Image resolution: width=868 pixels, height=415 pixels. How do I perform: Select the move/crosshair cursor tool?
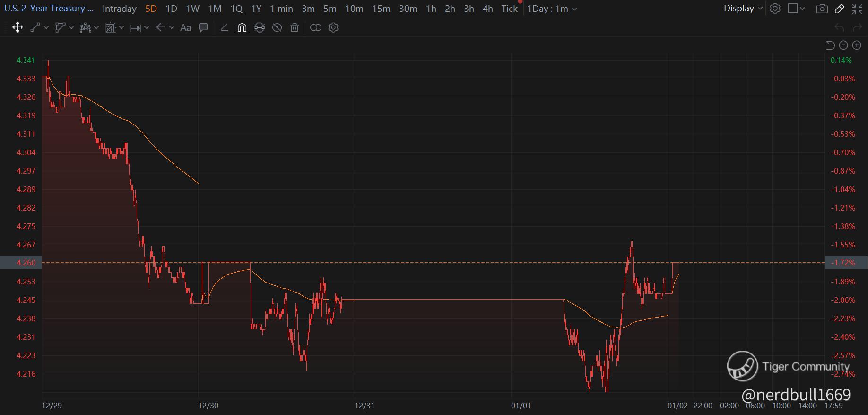click(x=17, y=27)
